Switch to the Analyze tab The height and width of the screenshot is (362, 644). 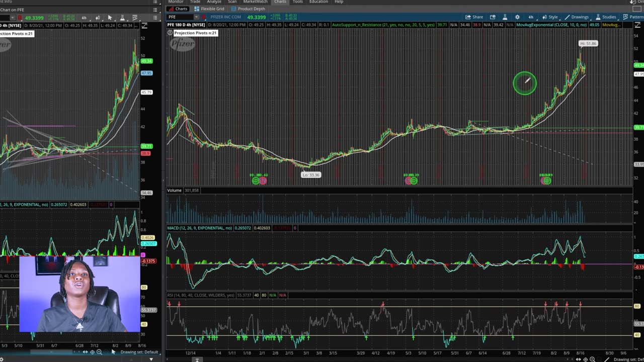tap(214, 2)
